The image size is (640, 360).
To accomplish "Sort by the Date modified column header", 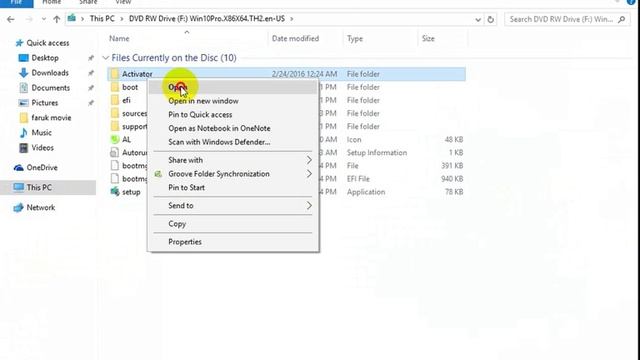I will click(295, 38).
